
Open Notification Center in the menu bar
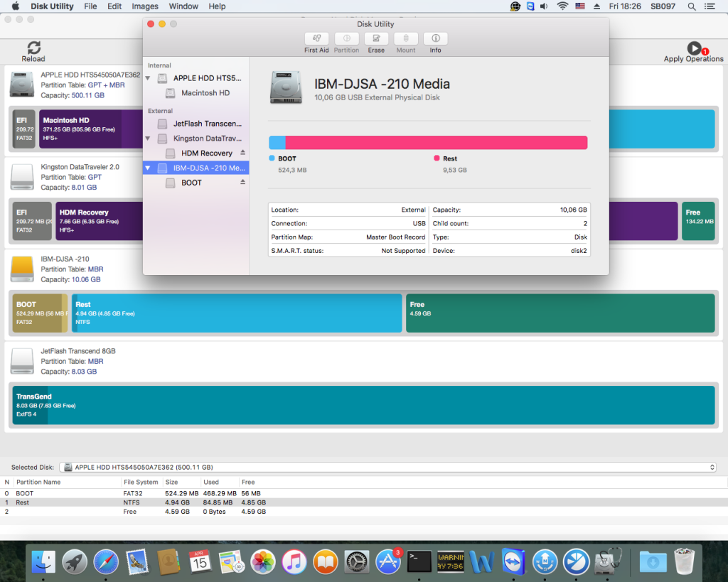pos(710,6)
